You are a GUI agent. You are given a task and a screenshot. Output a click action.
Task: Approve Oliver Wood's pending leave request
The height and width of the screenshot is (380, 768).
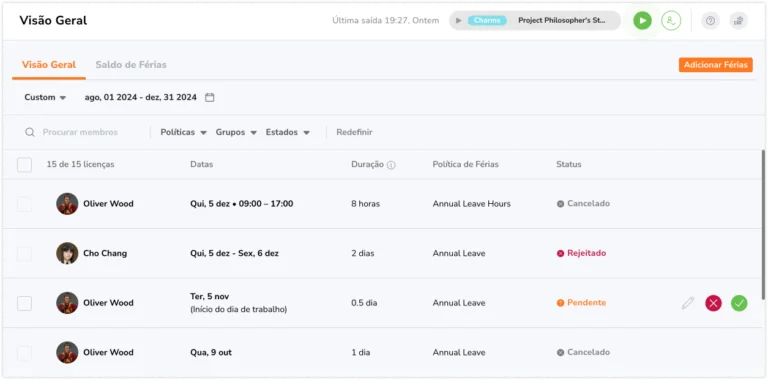(739, 303)
